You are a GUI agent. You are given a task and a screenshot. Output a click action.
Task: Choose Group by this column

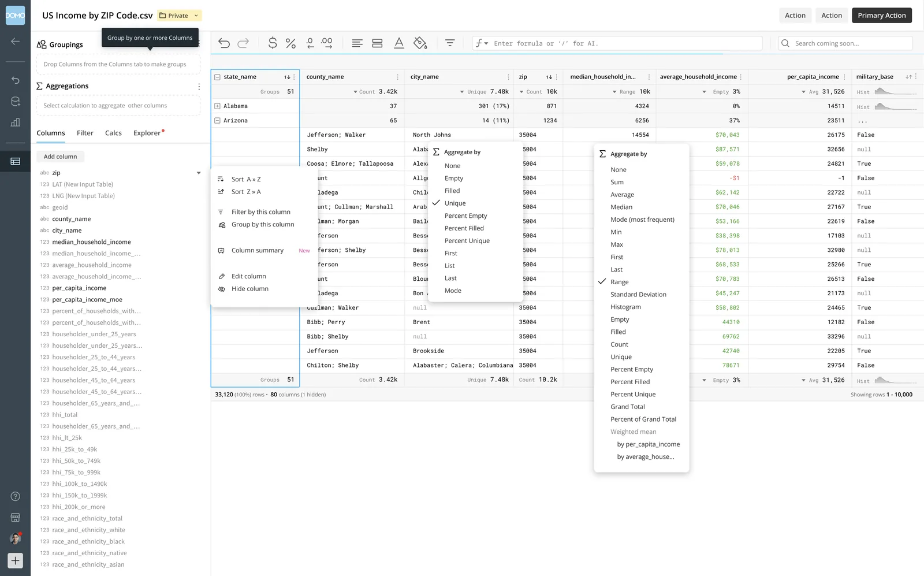(263, 225)
